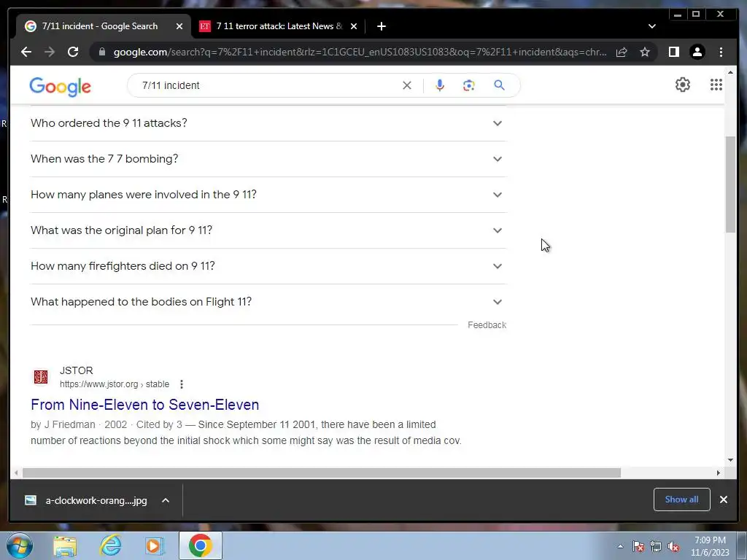Open the Chrome three-dot menu

pos(721,52)
